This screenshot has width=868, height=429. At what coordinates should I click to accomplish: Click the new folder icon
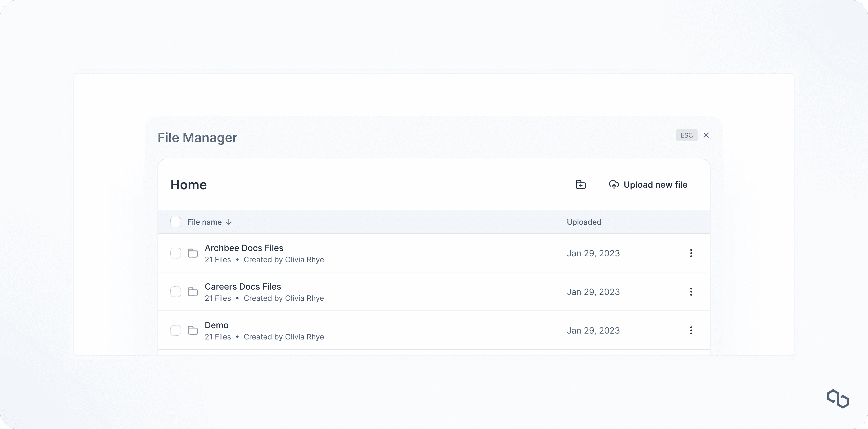coord(581,184)
